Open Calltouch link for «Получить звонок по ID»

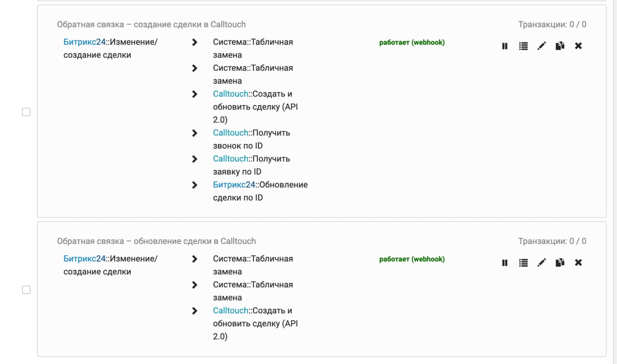tap(230, 133)
